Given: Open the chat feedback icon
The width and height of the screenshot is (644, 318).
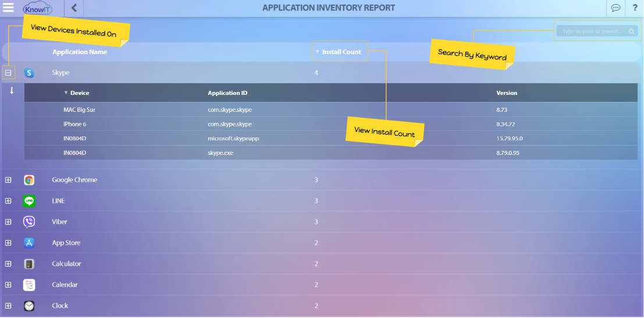Looking at the screenshot, I should (615, 8).
